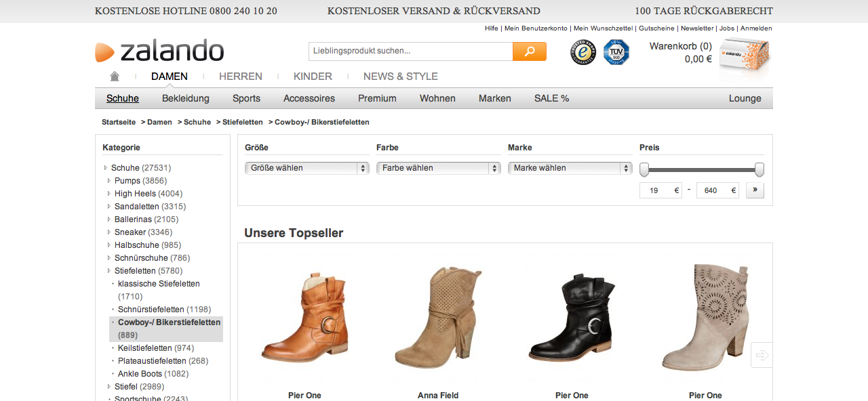Open the Farbe wählen dropdown
This screenshot has height=401, width=868.
(x=438, y=168)
